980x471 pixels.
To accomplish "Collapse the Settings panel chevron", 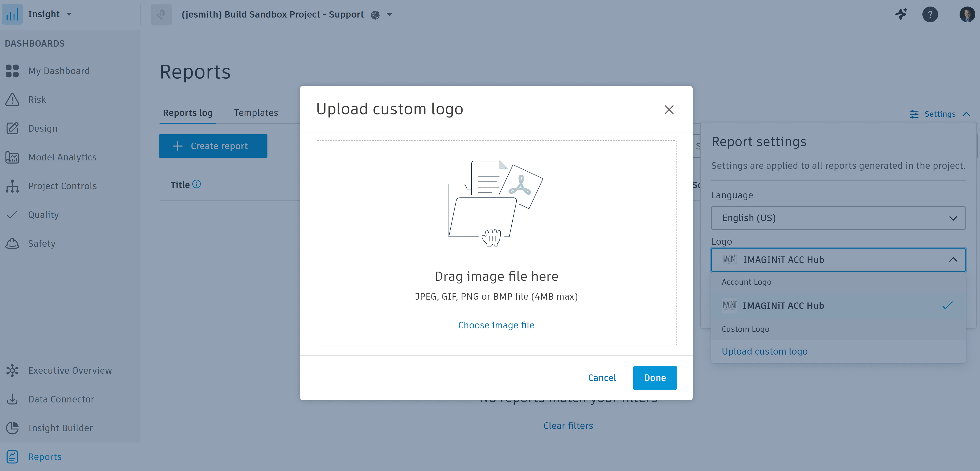I will click(966, 114).
